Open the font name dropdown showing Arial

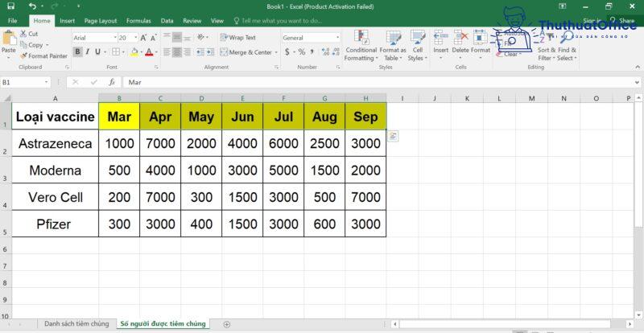(x=115, y=38)
